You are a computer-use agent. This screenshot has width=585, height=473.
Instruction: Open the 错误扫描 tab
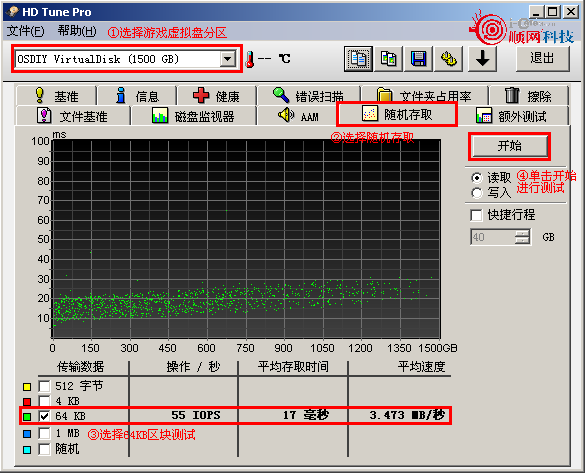308,95
